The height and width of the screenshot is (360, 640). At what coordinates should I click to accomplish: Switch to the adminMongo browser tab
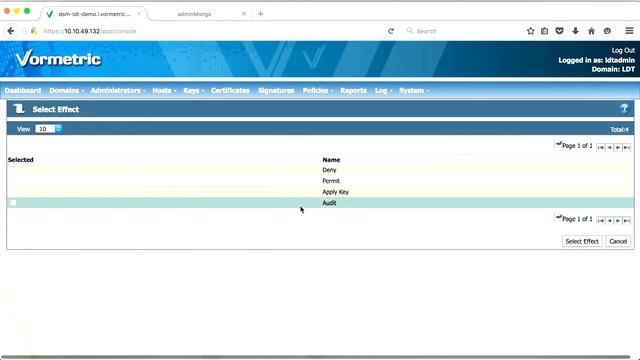point(194,14)
